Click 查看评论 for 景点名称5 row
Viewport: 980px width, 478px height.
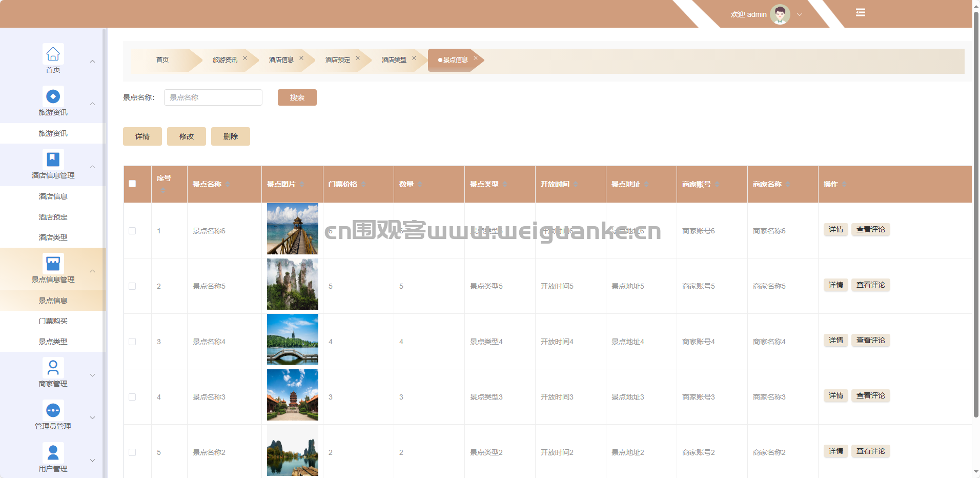click(870, 285)
